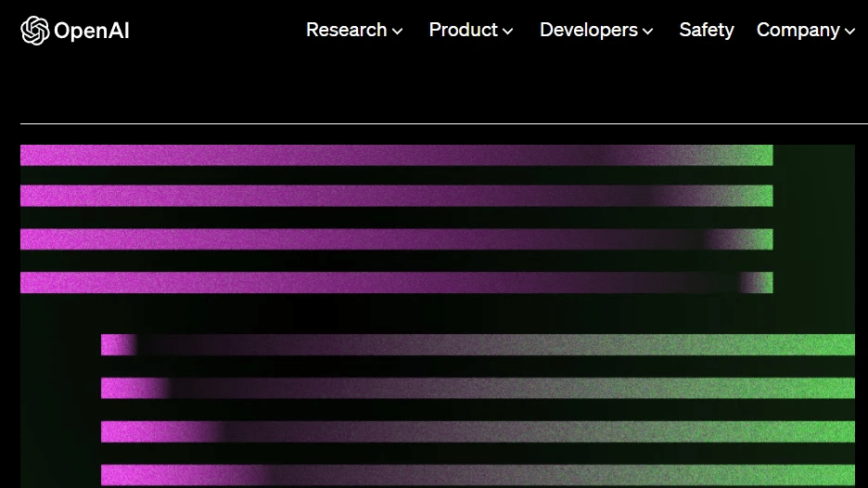Click the third bar in lower stripe group
The height and width of the screenshot is (488, 868).
[x=478, y=431]
